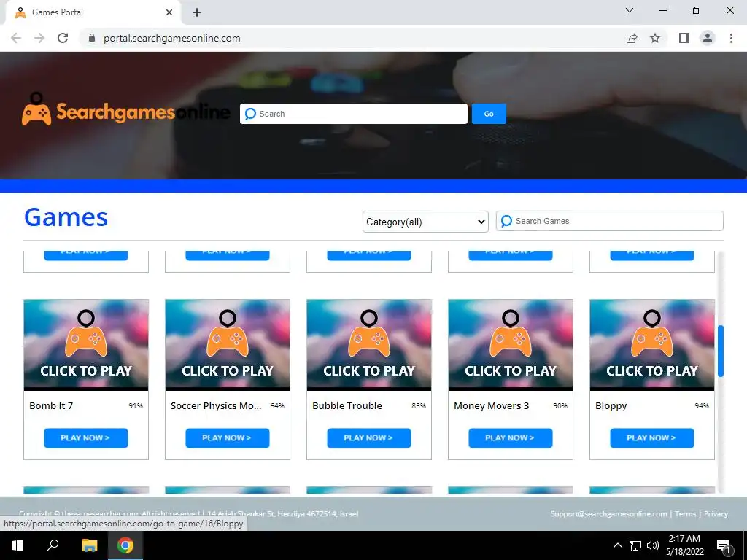Click Support@searchgamesonline.com email link
747x560 pixels.
pos(609,513)
